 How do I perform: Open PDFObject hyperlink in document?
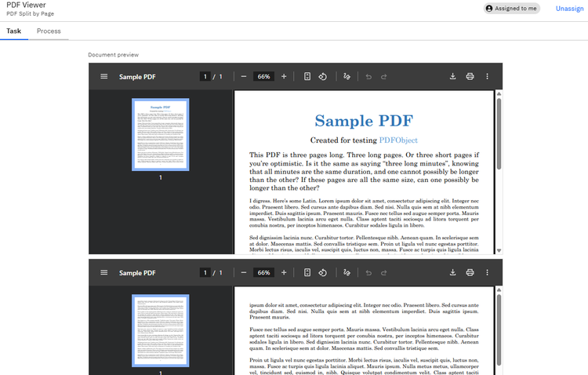398,140
